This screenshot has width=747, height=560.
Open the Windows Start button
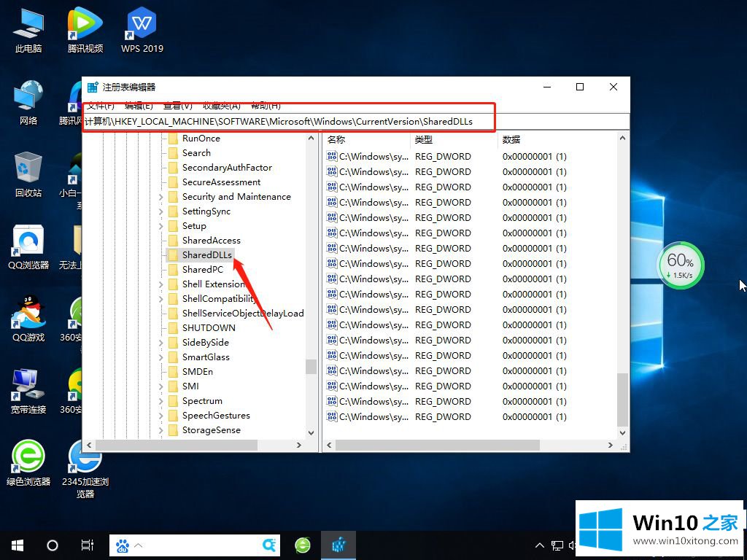point(18,545)
